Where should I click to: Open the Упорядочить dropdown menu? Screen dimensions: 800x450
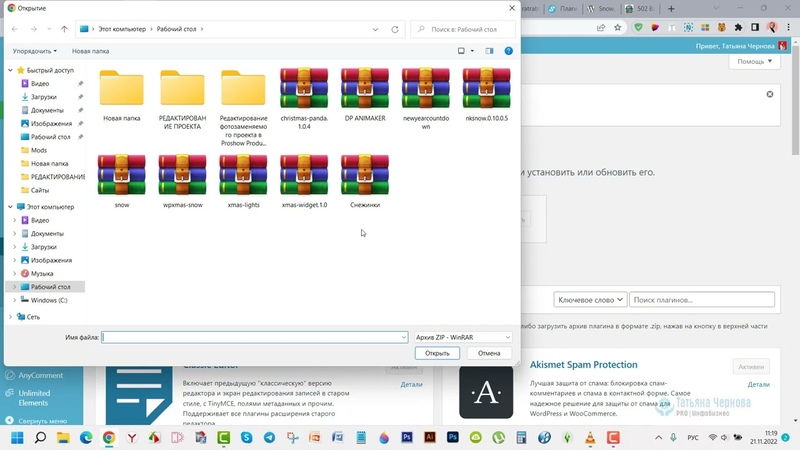tap(35, 51)
